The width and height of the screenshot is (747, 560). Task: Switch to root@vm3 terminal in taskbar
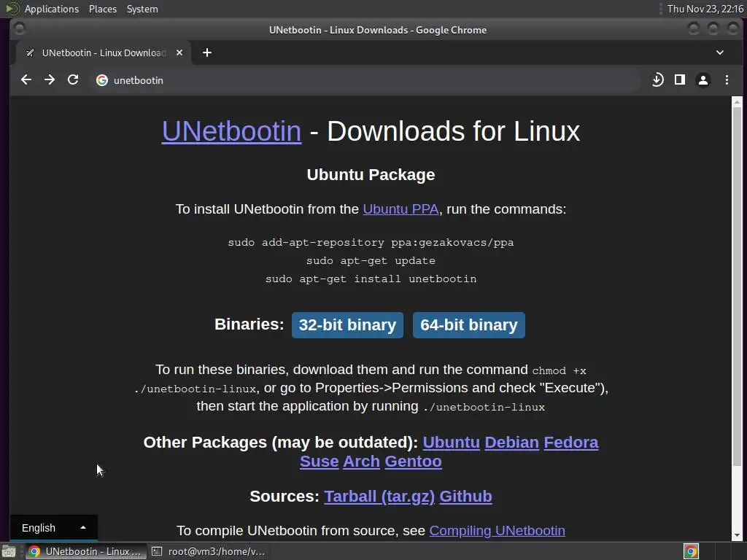click(x=208, y=551)
